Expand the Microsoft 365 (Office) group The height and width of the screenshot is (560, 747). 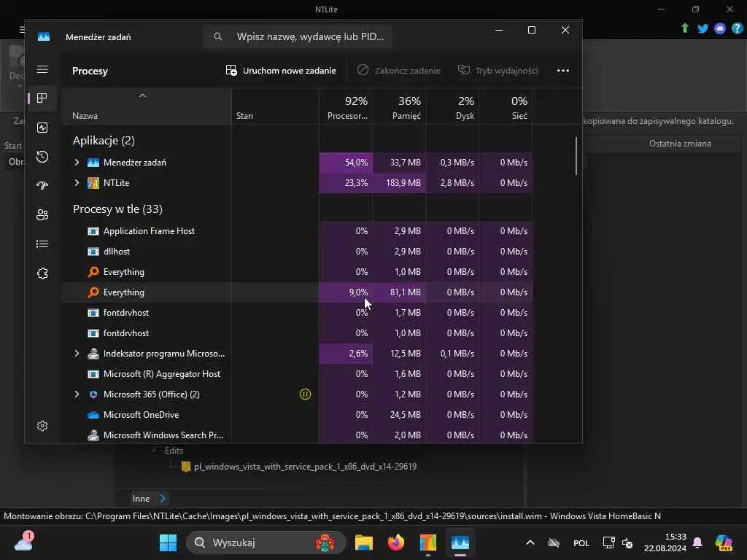(77, 394)
